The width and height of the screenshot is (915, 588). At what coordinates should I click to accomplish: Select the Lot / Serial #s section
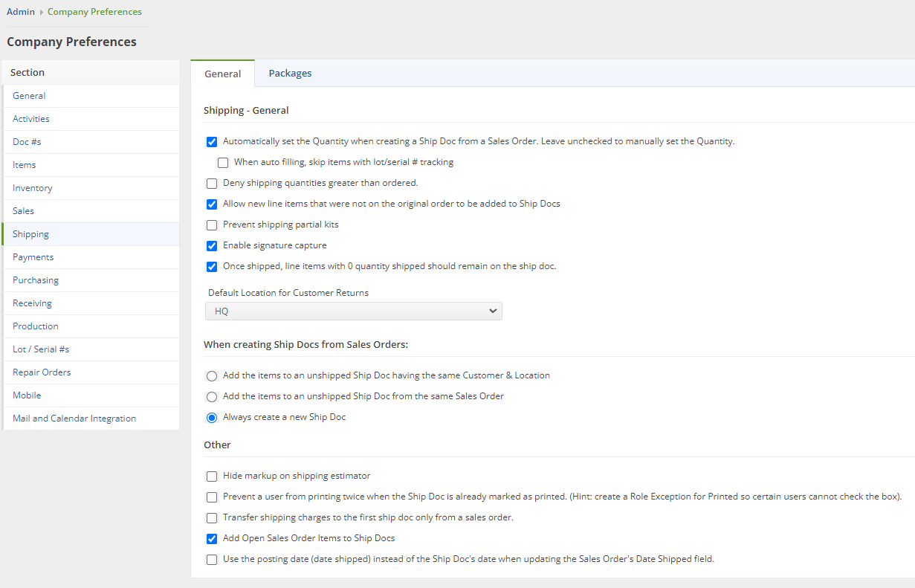click(41, 349)
